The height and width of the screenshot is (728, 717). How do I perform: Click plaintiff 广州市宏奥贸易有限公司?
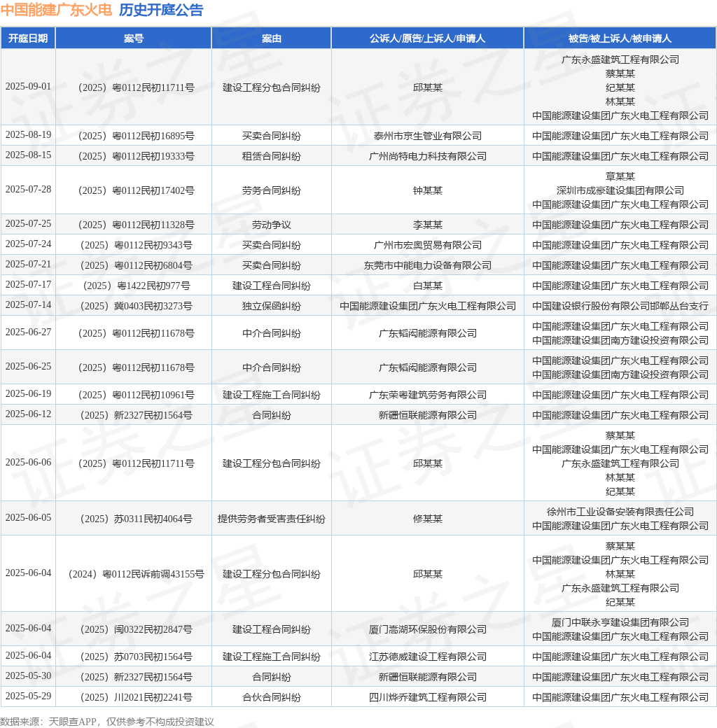coord(427,245)
